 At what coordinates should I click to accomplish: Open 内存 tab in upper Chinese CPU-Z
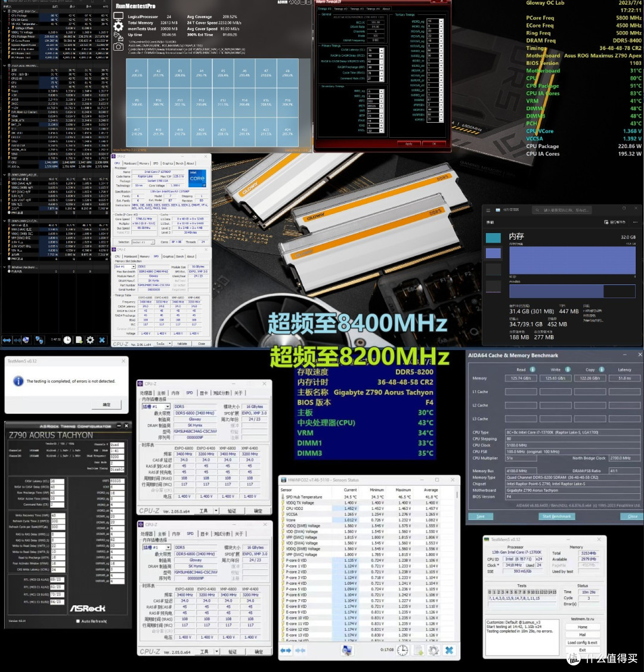pos(175,392)
